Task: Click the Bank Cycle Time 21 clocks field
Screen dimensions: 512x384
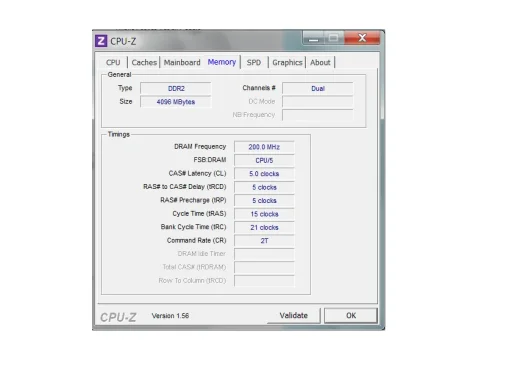Action: tap(264, 227)
